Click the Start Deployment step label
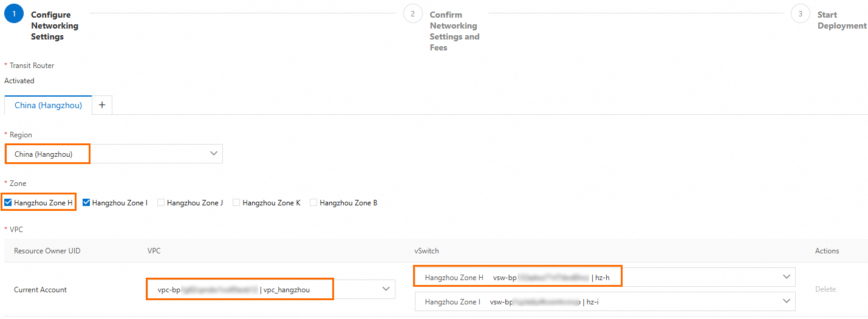The height and width of the screenshot is (319, 868). point(842,20)
